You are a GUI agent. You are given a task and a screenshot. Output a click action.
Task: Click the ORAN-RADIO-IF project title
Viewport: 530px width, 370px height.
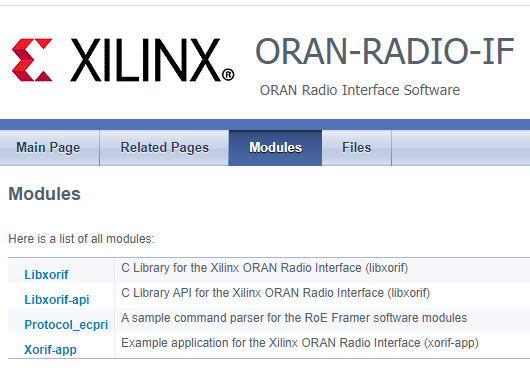pos(385,51)
